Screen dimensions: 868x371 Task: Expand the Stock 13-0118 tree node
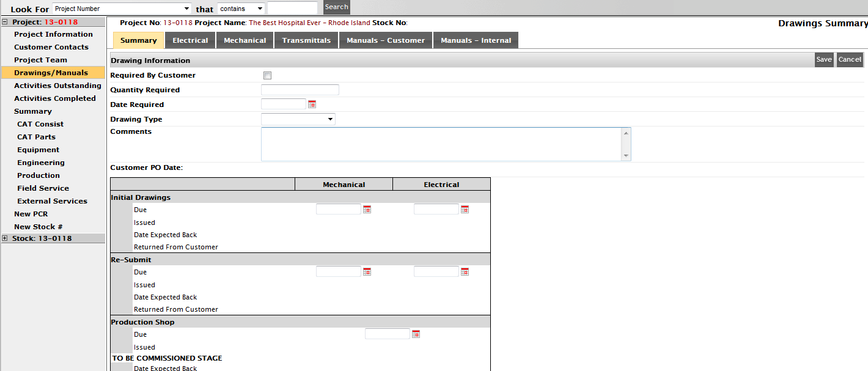coord(5,238)
